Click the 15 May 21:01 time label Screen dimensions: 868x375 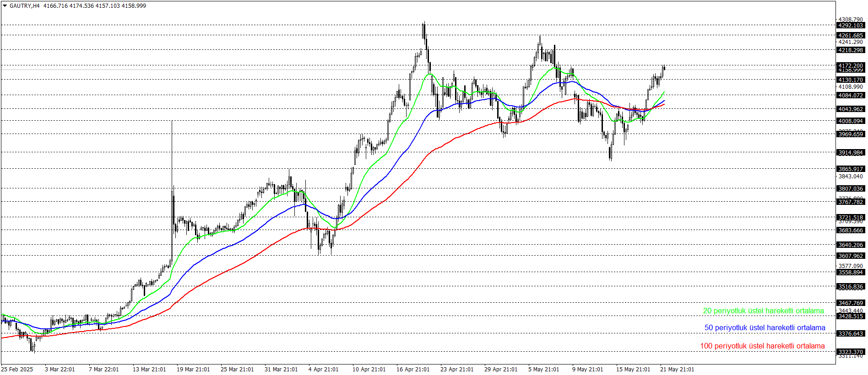[x=633, y=370]
